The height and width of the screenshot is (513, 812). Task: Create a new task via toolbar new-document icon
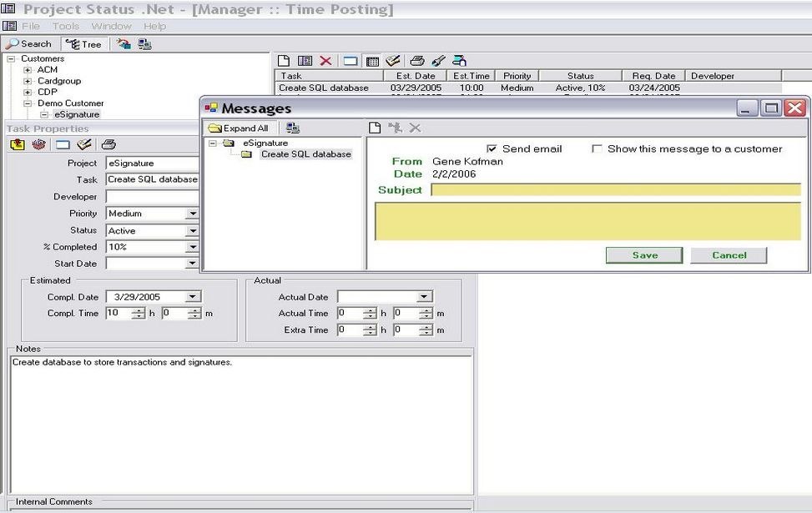click(284, 60)
